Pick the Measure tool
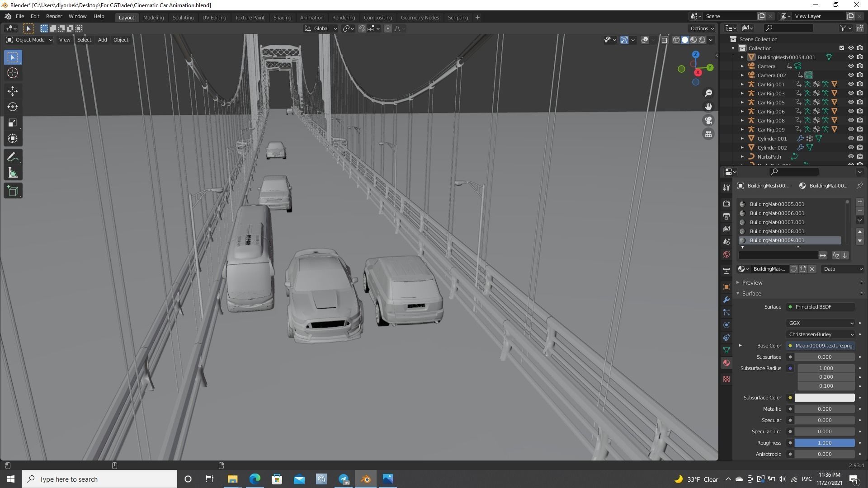The width and height of the screenshot is (868, 488). (13, 173)
